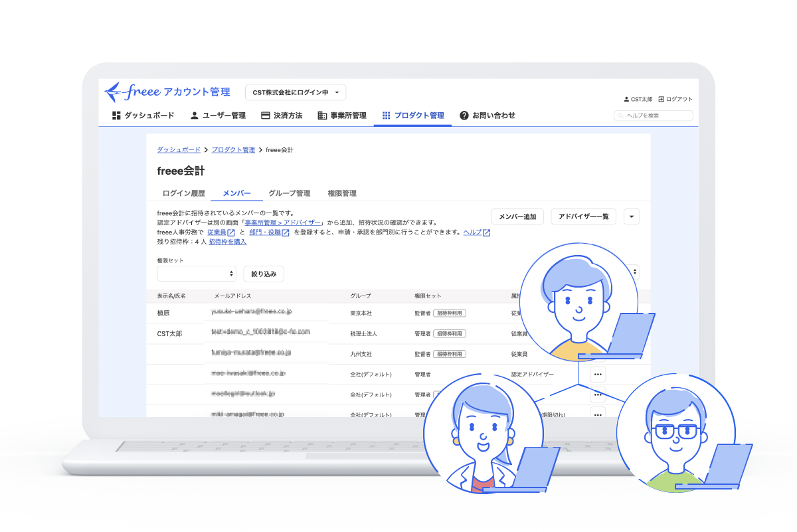Open the グループ管理 tab
Screen dimensions: 797x532
289,193
